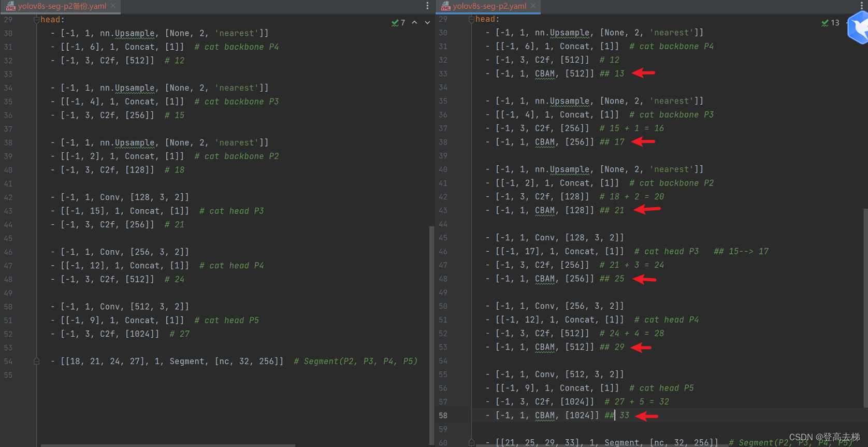Click '# cat head P4' comment in right editor
This screenshot has height=447, width=868.
point(667,320)
